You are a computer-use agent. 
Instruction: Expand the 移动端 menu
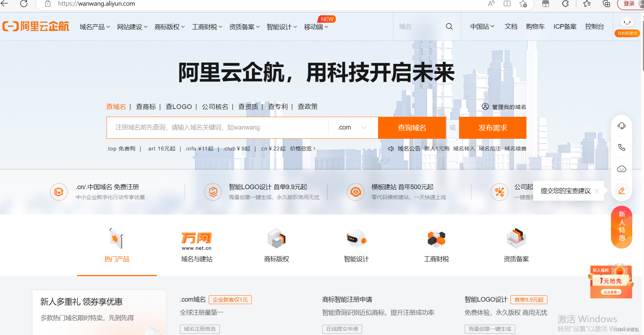pyautogui.click(x=316, y=27)
